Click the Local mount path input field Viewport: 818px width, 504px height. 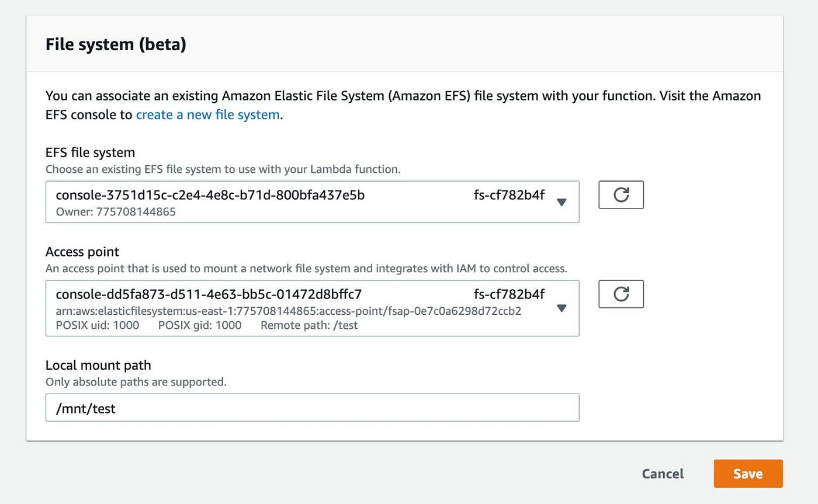(x=312, y=408)
